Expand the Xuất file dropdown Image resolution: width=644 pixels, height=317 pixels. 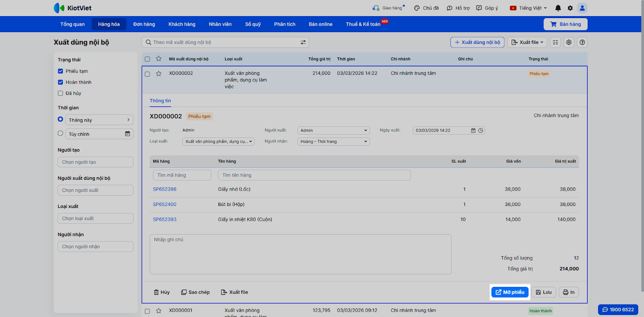tap(527, 42)
